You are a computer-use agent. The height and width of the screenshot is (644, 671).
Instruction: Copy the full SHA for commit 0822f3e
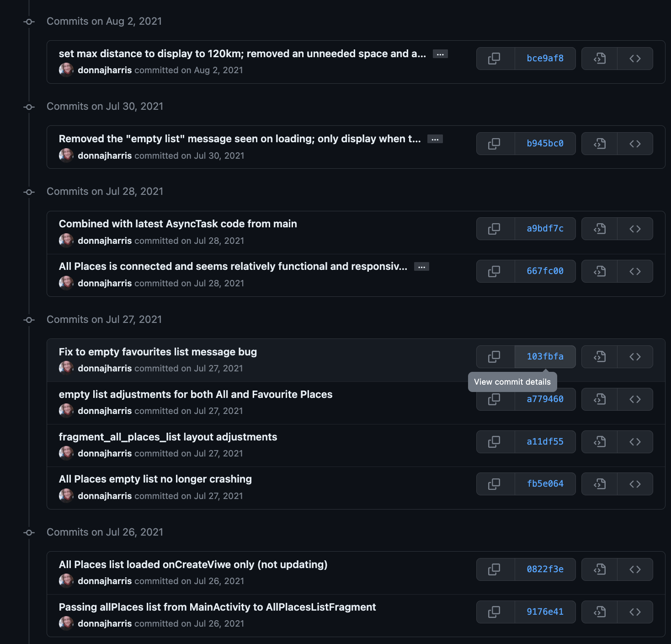click(495, 569)
